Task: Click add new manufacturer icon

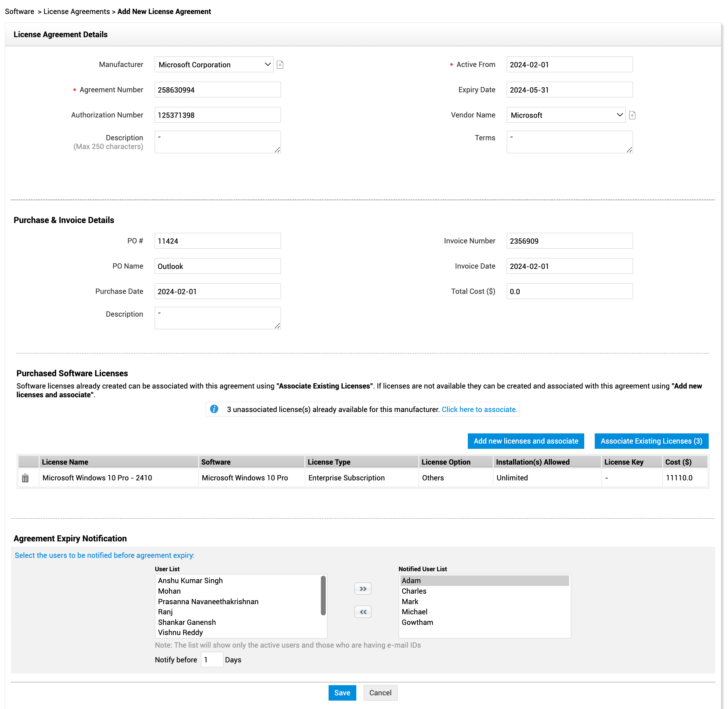Action: tap(280, 65)
